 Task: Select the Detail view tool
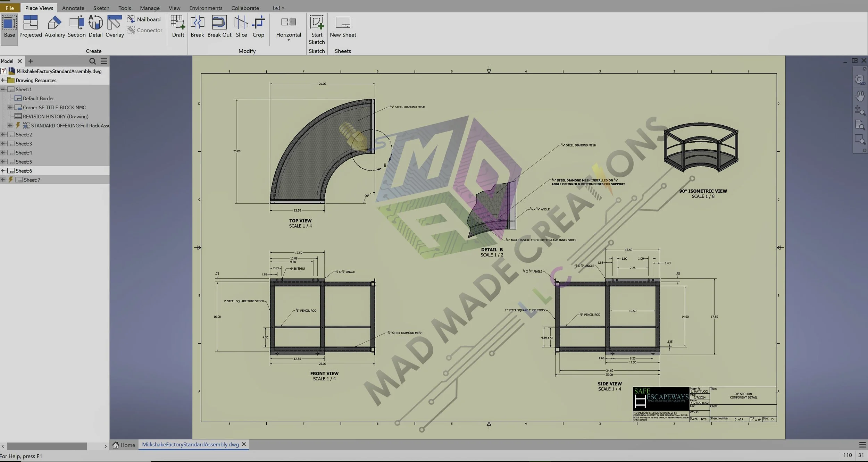(x=95, y=27)
